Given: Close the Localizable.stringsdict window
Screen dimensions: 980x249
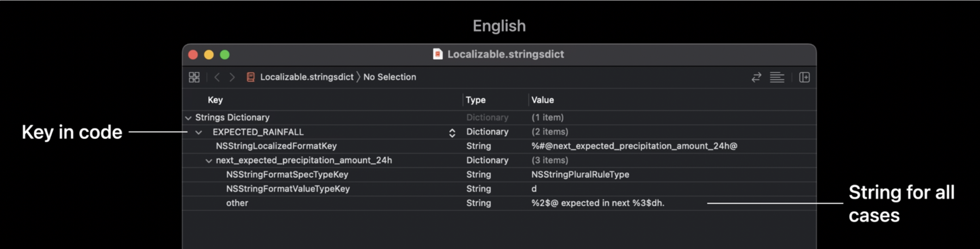Looking at the screenshot, I should click(193, 55).
